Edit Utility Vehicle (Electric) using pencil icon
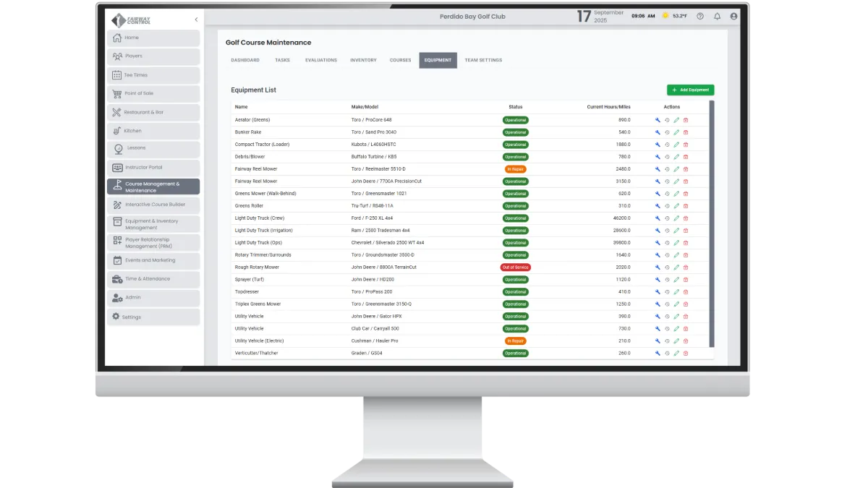Screen dimensions: 868x488 pos(676,341)
